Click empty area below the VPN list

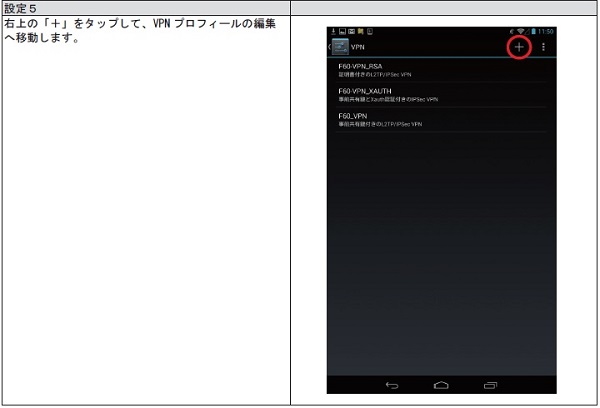(x=441, y=250)
